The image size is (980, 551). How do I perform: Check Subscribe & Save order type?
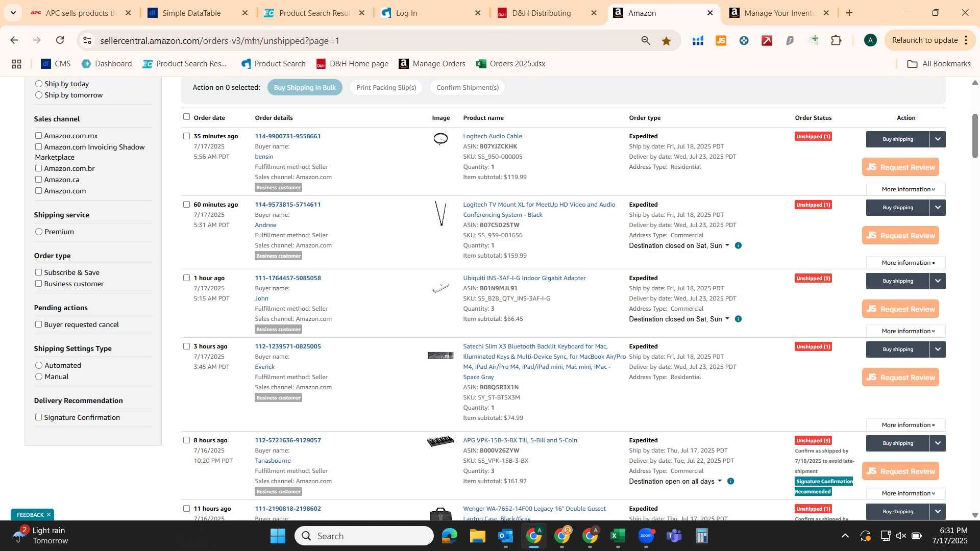38,272
